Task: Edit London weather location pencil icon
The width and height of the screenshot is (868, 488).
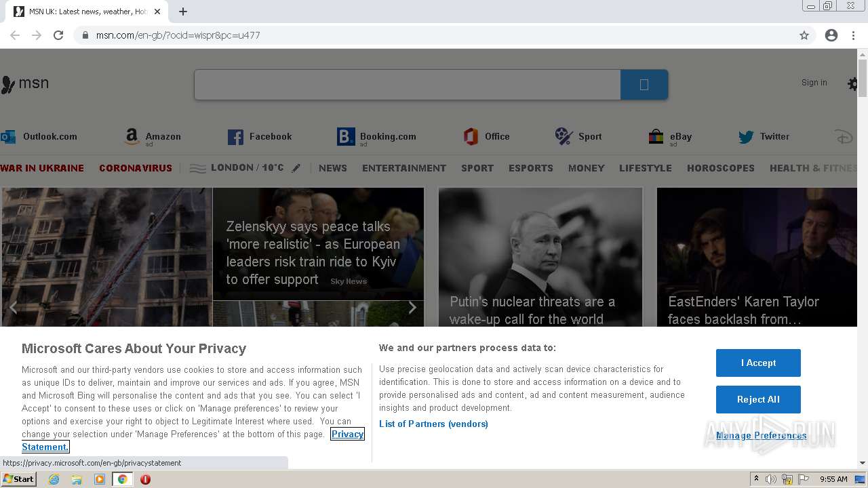Action: [296, 168]
